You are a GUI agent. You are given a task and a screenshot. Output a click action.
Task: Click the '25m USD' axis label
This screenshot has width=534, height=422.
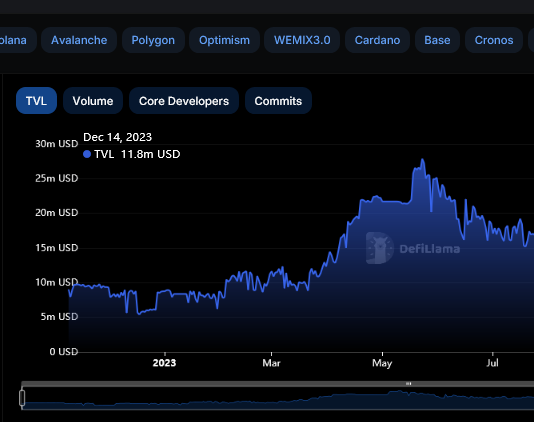(x=57, y=178)
